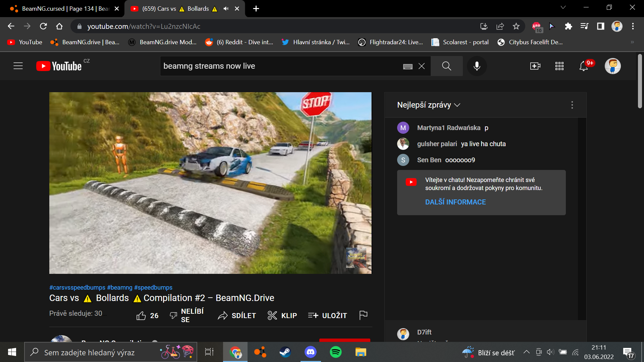Screen dimensions: 644x362
Task: Expand the Nejlepší zprávy chat dropdown
Action: [428, 105]
